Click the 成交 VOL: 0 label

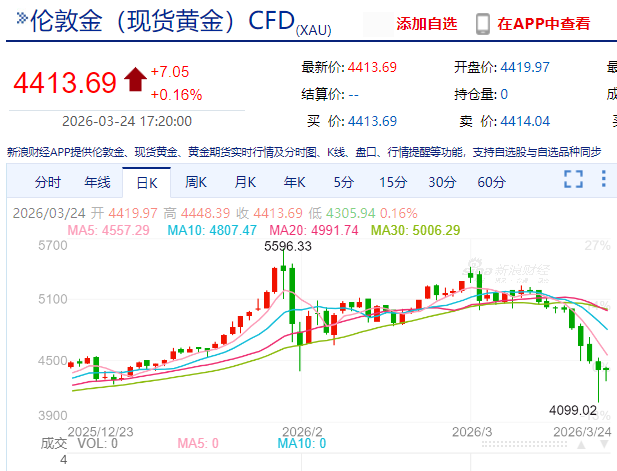click(79, 443)
